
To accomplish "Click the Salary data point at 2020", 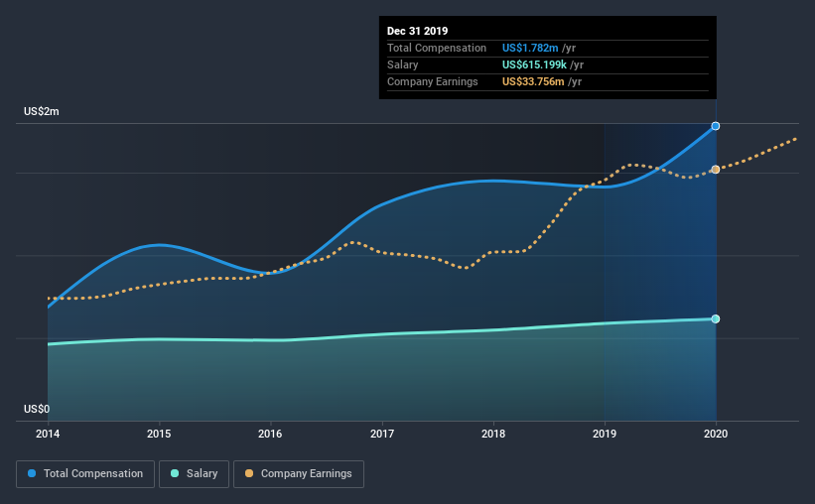I will pyautogui.click(x=715, y=319).
